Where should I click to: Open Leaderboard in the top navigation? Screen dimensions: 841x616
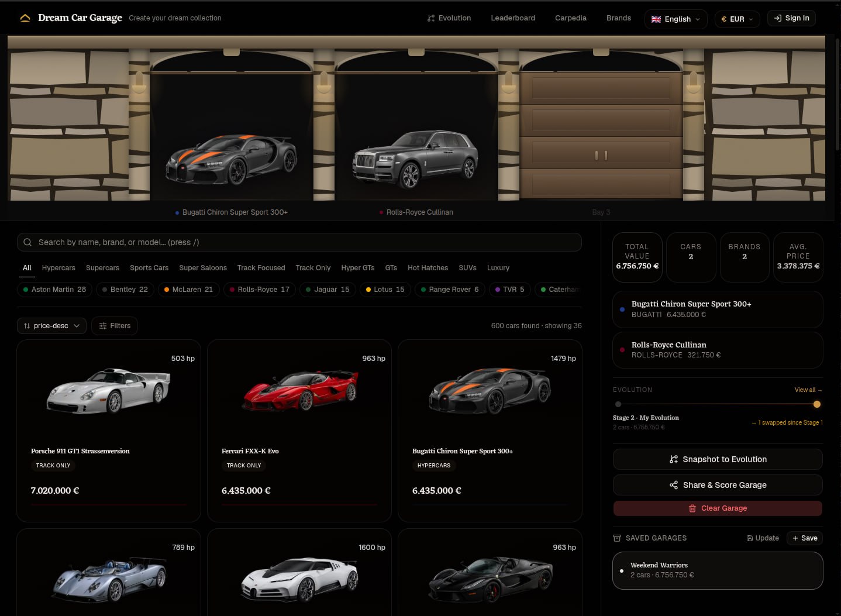[513, 18]
